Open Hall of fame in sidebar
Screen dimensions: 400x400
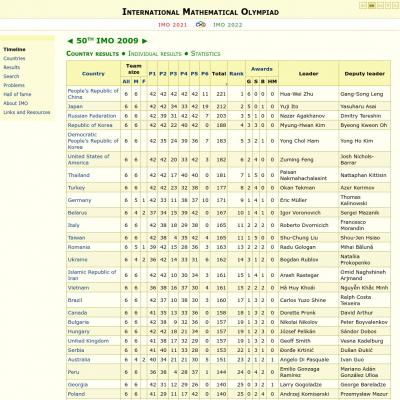(x=17, y=94)
